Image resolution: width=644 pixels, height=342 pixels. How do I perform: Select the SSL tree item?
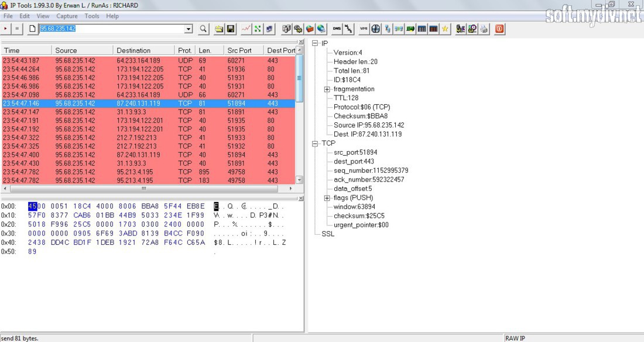pos(328,234)
